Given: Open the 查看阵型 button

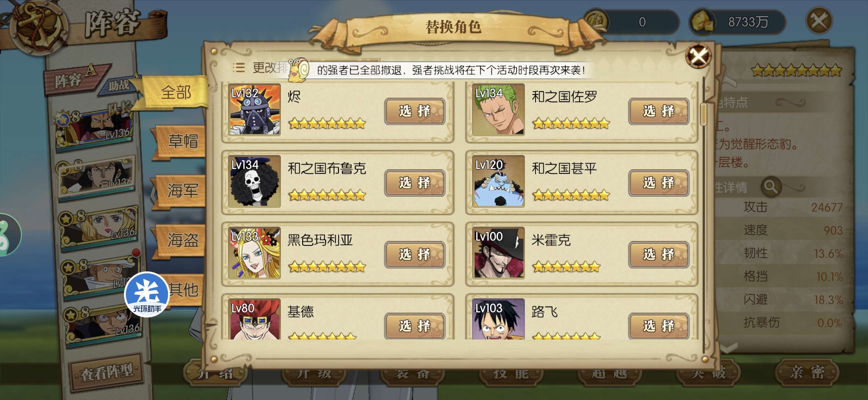Looking at the screenshot, I should point(107,372).
